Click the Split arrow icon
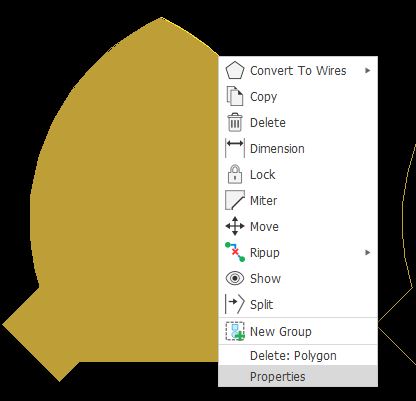The image size is (416, 401). click(235, 304)
